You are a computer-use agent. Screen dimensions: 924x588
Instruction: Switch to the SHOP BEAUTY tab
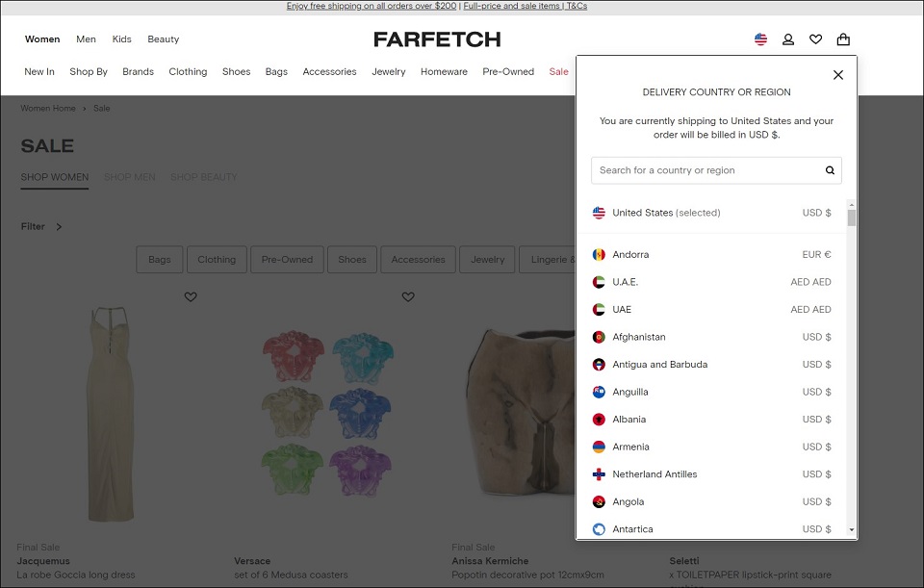tap(204, 177)
